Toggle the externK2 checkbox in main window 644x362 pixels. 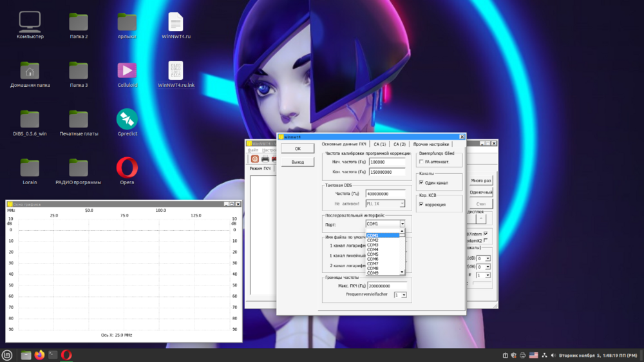[486, 240]
